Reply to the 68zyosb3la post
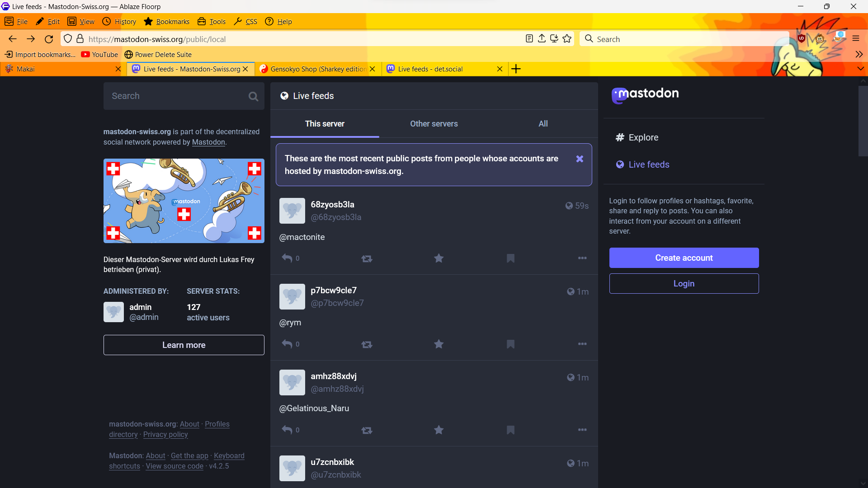868x488 pixels. (x=287, y=258)
